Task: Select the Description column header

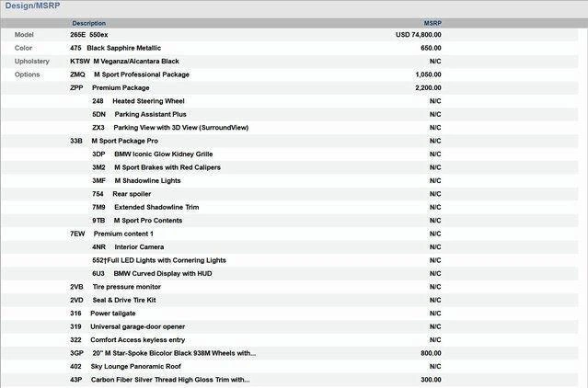Action: [x=88, y=23]
